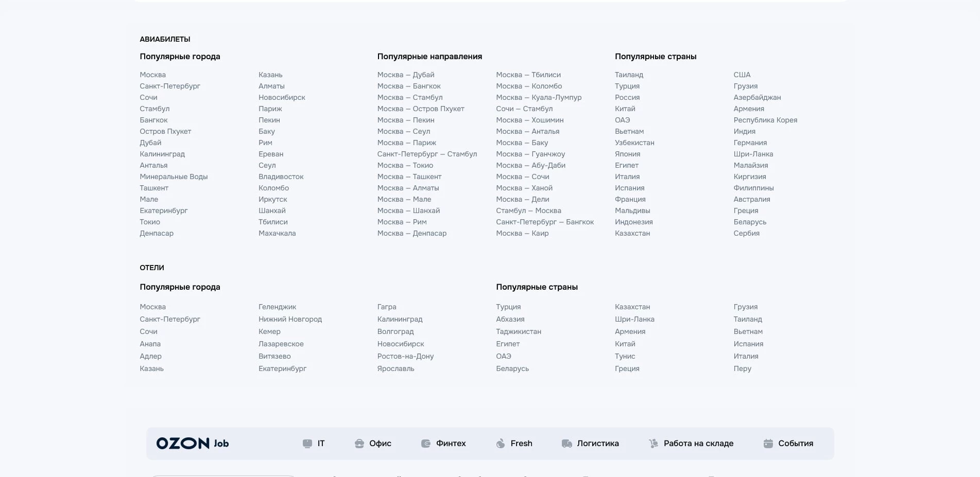Click the OZON Job logo
Image resolution: width=980 pixels, height=477 pixels.
192,444
